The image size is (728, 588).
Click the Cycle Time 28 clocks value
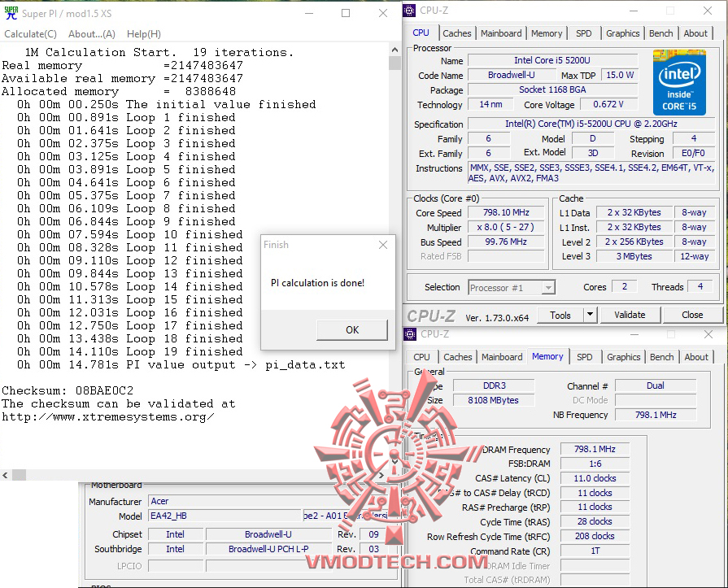(x=595, y=521)
